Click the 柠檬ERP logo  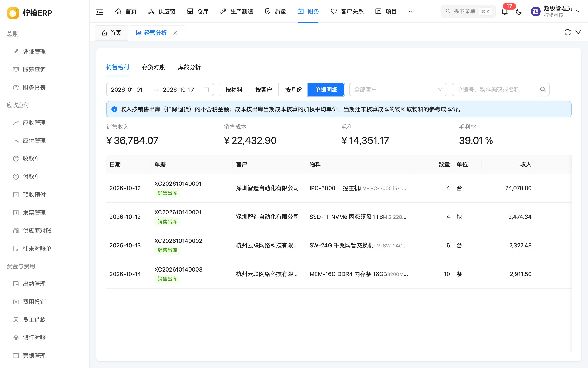point(30,13)
